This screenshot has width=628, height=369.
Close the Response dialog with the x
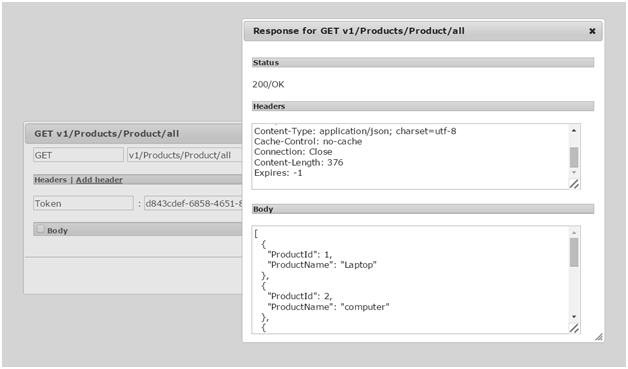coord(592,31)
